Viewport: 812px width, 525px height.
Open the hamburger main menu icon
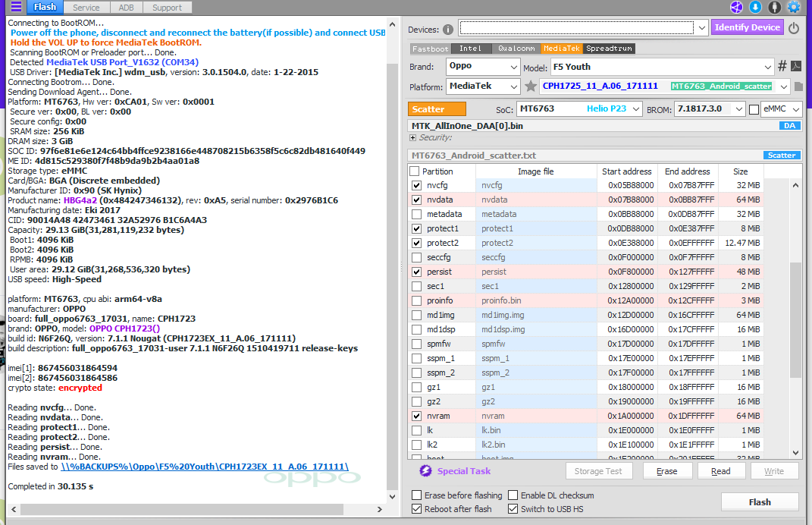pos(17,8)
